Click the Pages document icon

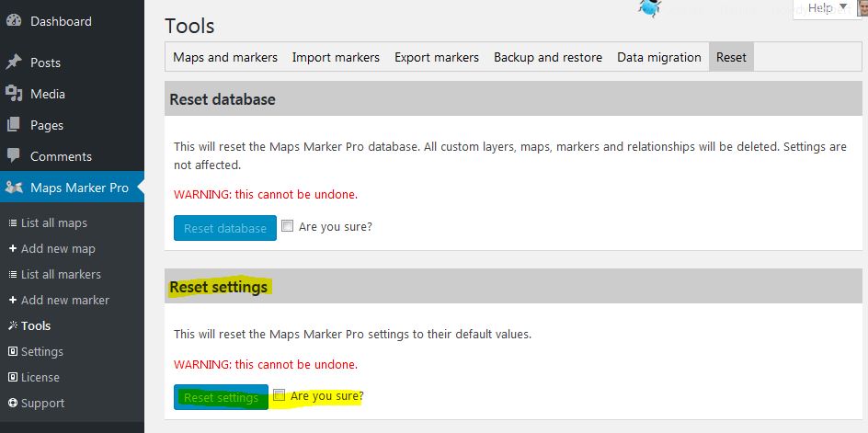(x=13, y=125)
